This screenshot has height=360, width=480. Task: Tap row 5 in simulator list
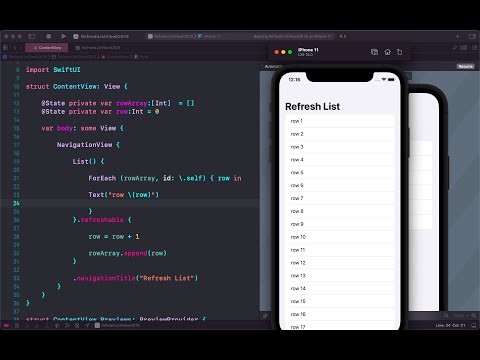(x=340, y=173)
